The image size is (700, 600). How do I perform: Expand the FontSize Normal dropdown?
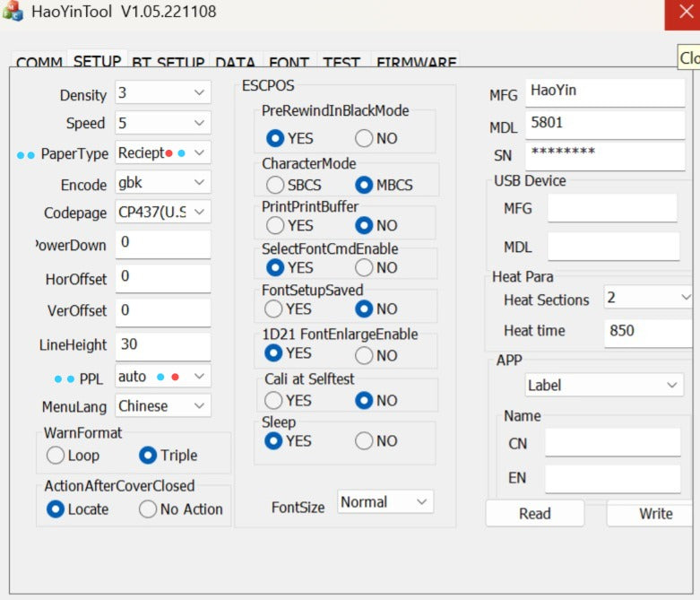tap(385, 501)
